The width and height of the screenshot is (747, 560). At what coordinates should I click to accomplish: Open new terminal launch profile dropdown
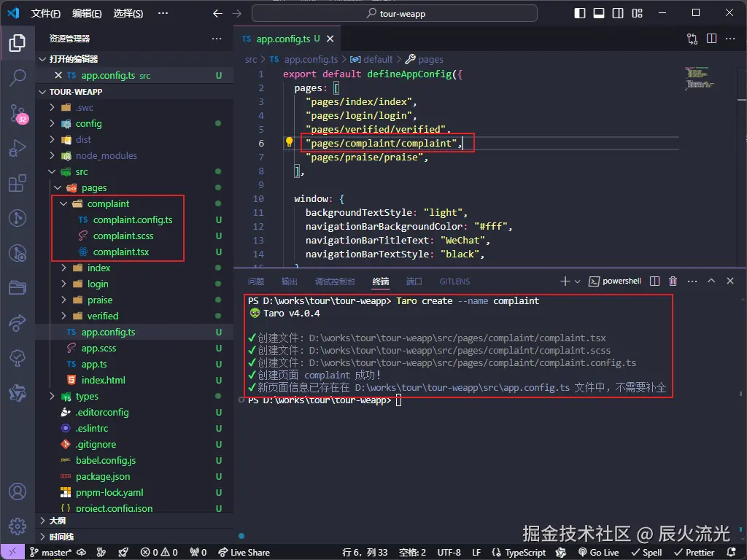click(x=578, y=281)
